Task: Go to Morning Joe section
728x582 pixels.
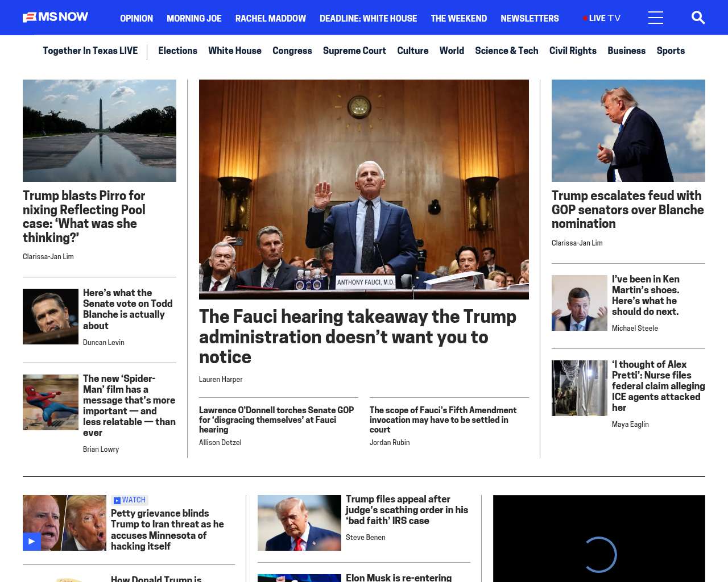Action: click(x=194, y=18)
